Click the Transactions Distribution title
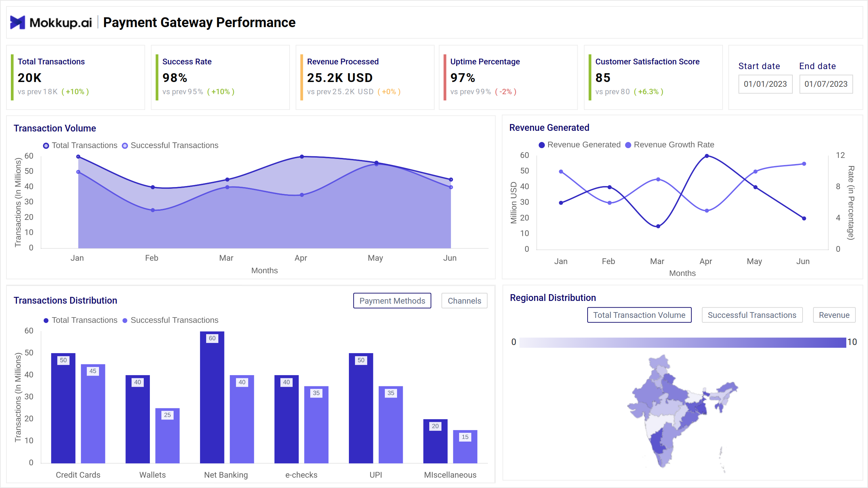This screenshot has height=488, width=868. point(65,301)
